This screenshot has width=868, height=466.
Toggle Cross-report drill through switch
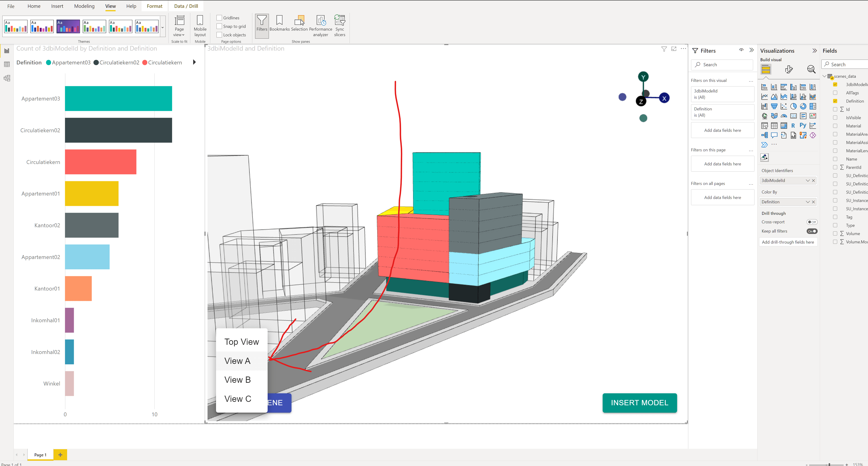point(812,222)
